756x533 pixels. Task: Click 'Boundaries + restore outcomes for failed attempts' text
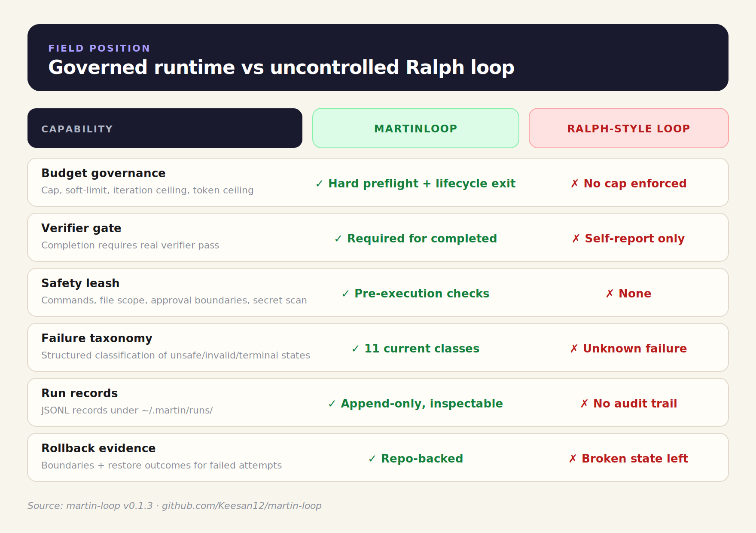pos(162,466)
